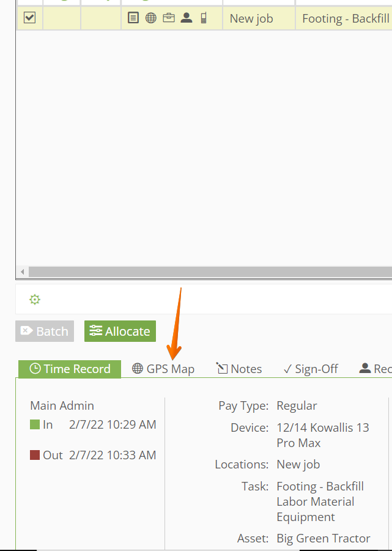The image size is (392, 551).
Task: Click the briefcase icon in row
Action: click(x=169, y=18)
